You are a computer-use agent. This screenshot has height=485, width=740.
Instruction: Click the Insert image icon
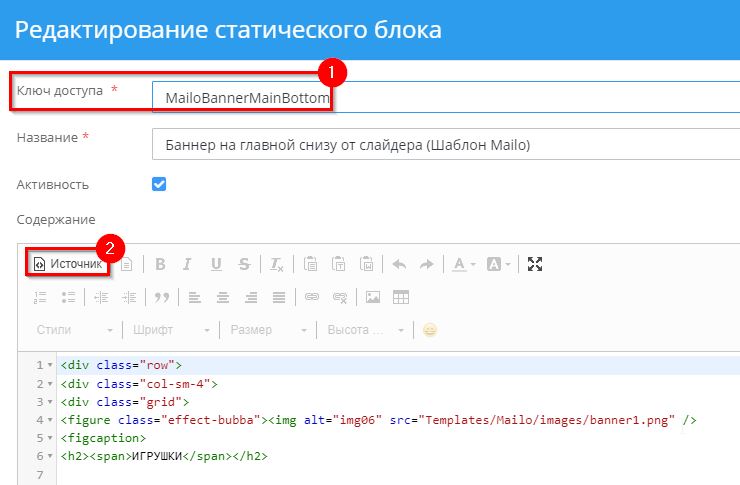372,297
